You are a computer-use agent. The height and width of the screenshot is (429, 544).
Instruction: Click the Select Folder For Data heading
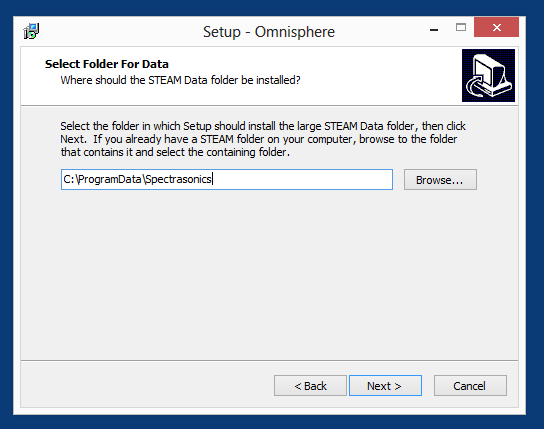(107, 64)
